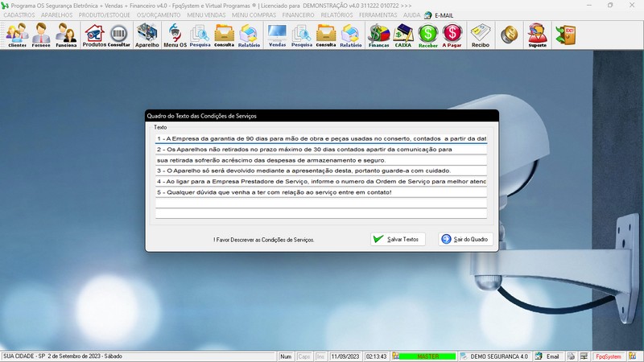This screenshot has height=362, width=644.
Task: Click the last empty text line in dialog
Action: 321,213
